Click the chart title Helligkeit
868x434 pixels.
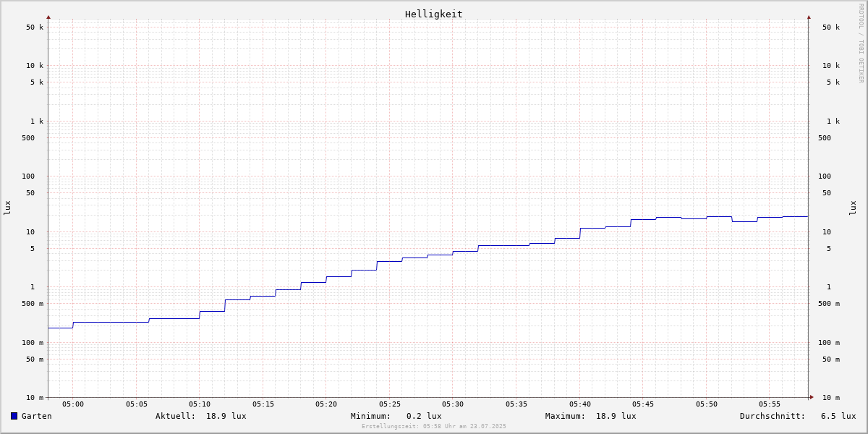(x=434, y=14)
